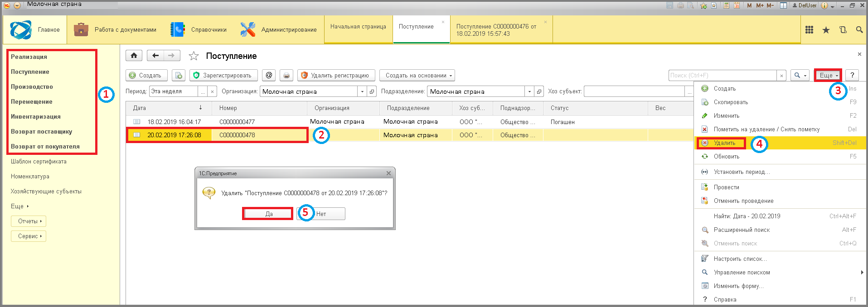Open the calendar icon in the title bar

click(x=737, y=5)
